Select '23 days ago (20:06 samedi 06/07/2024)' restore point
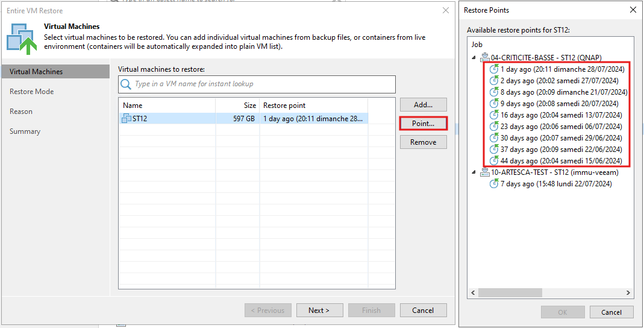 coord(561,127)
